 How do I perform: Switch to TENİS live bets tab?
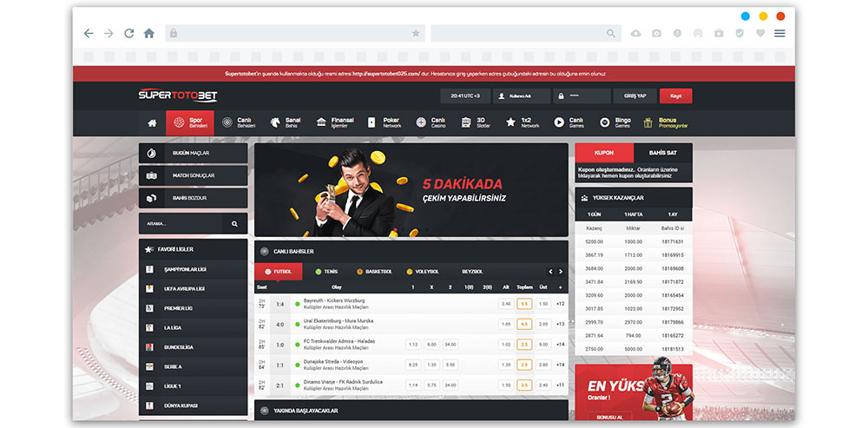point(326,272)
